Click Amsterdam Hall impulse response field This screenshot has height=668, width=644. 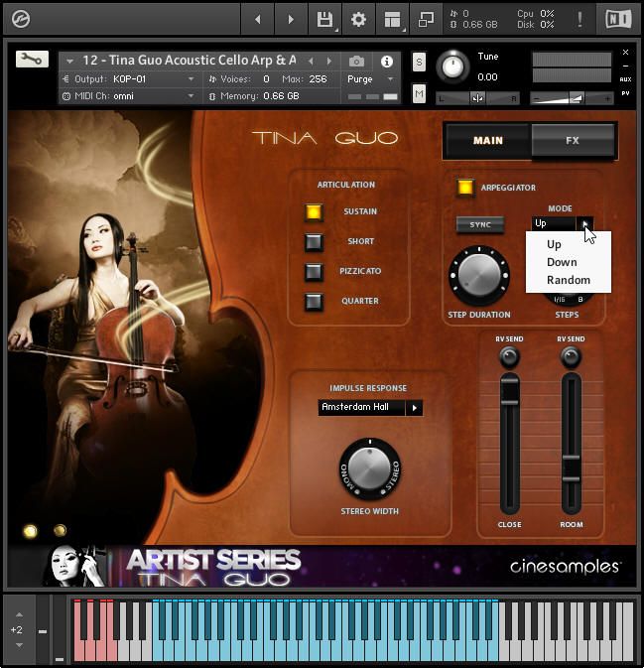361,407
